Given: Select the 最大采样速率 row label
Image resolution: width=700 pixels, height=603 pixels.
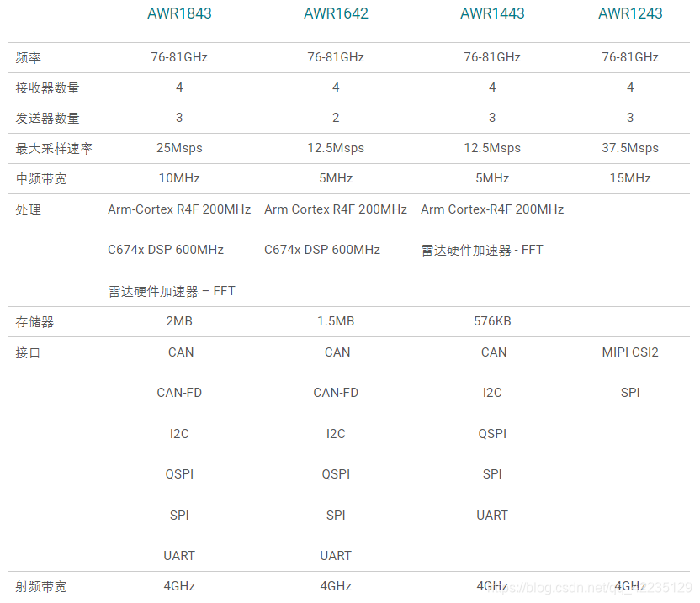Looking at the screenshot, I should tap(54, 149).
